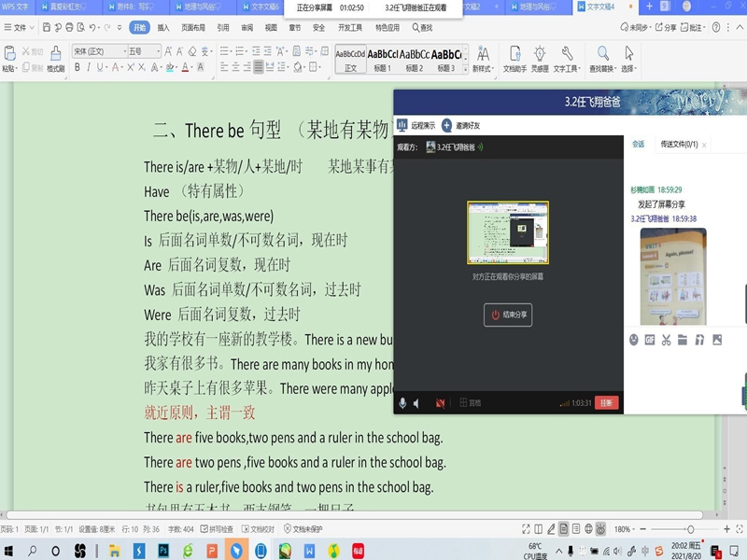The width and height of the screenshot is (747, 560).
Task: Open the 查找替换 find and replace tool
Action: (x=603, y=58)
